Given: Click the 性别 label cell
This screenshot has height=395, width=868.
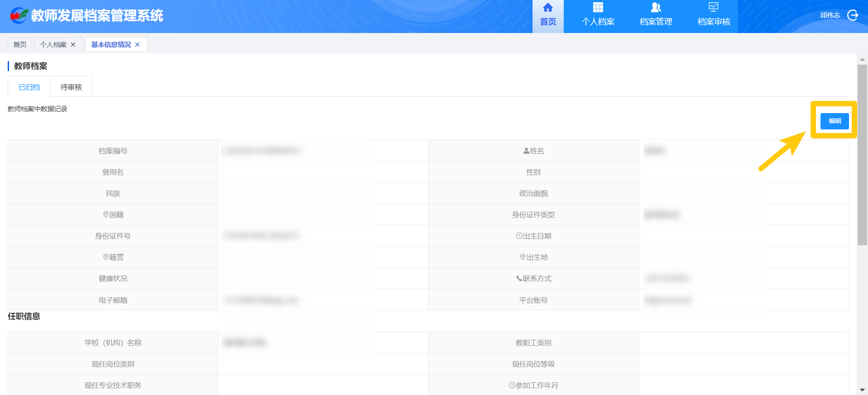Looking at the screenshot, I should 533,172.
